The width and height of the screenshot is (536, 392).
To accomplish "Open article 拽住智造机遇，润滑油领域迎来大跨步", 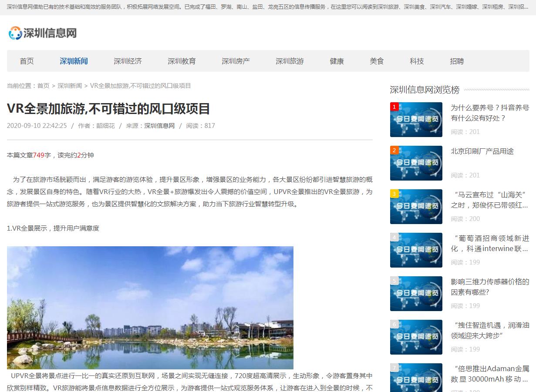I will click(x=490, y=330).
